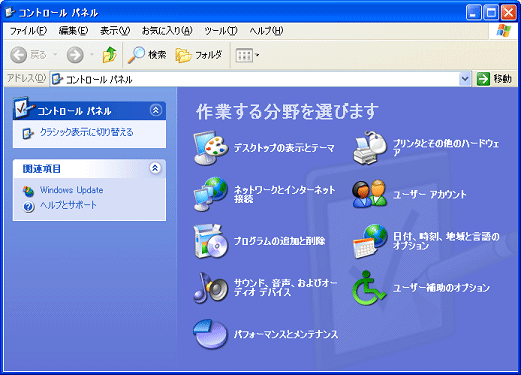
Task: Open the date and region globe calendar icon
Action: (370, 241)
